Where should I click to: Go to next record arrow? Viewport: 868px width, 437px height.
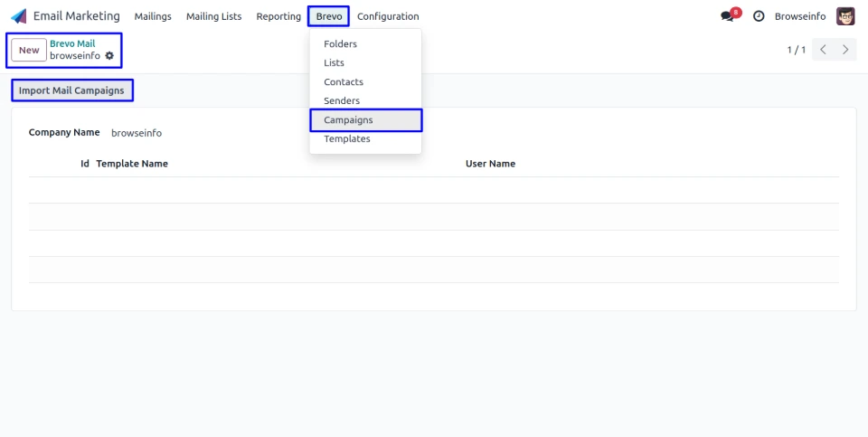(x=845, y=50)
